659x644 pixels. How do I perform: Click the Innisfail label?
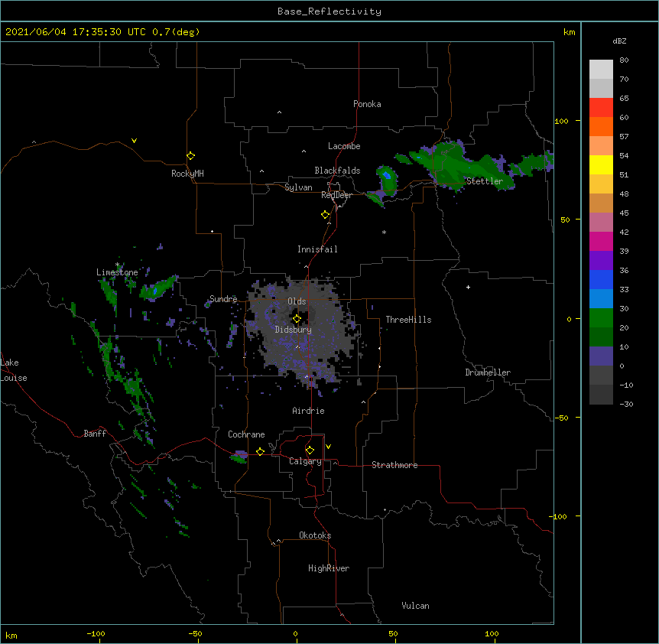coord(317,249)
